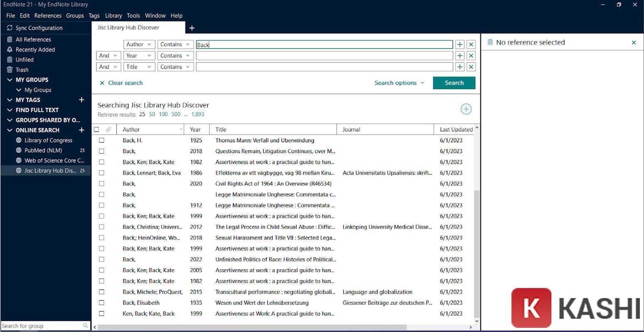Open a new search tab with the plus
The height and width of the screenshot is (332, 644).
click(192, 28)
